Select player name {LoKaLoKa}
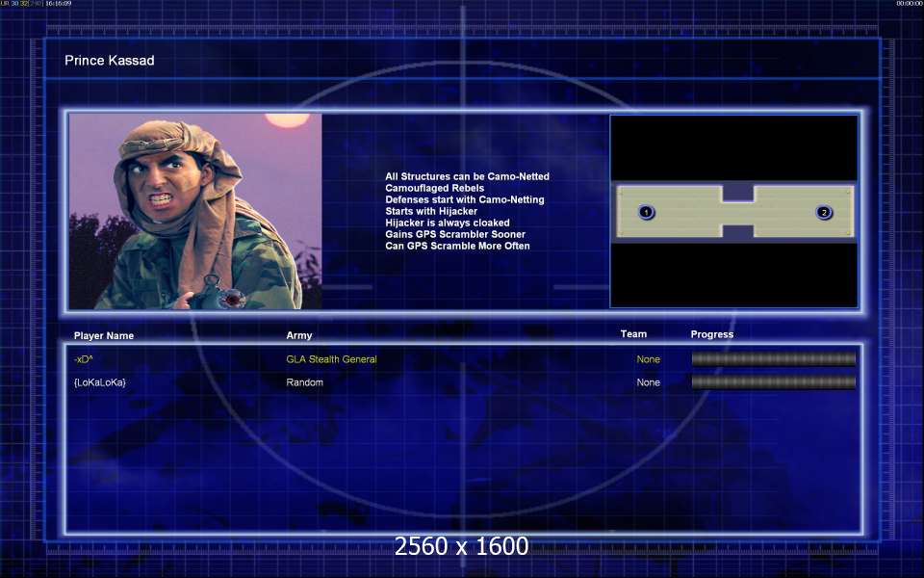 click(99, 382)
